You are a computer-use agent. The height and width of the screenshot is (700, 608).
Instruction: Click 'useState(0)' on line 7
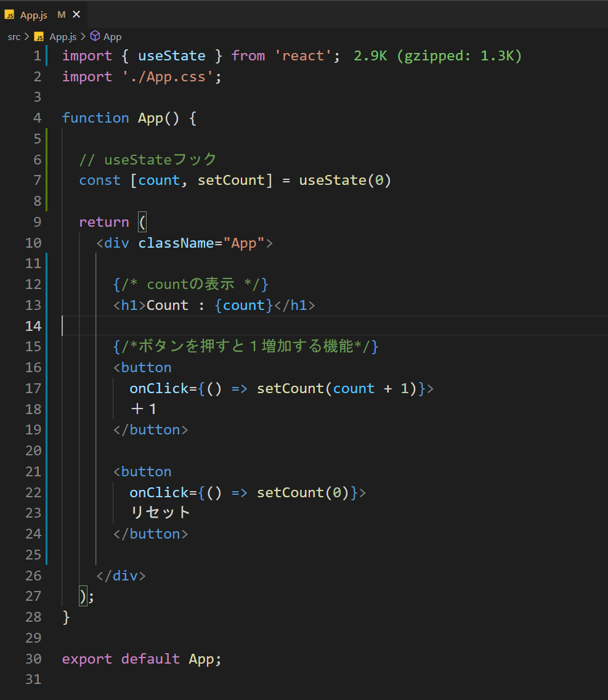coord(345,181)
